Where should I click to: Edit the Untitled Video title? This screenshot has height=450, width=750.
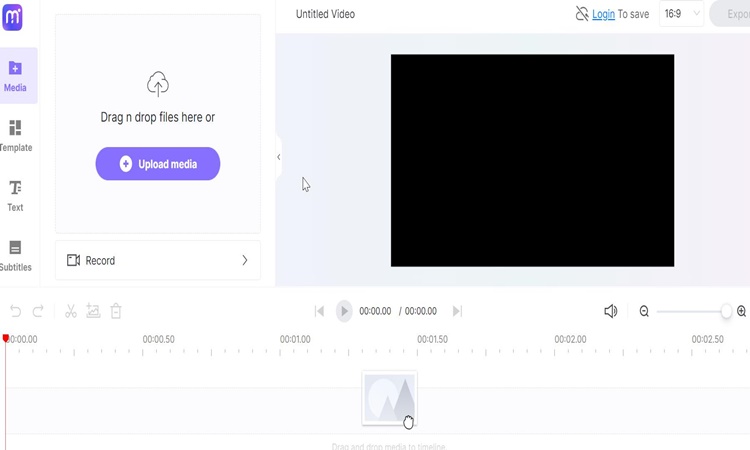(x=325, y=14)
